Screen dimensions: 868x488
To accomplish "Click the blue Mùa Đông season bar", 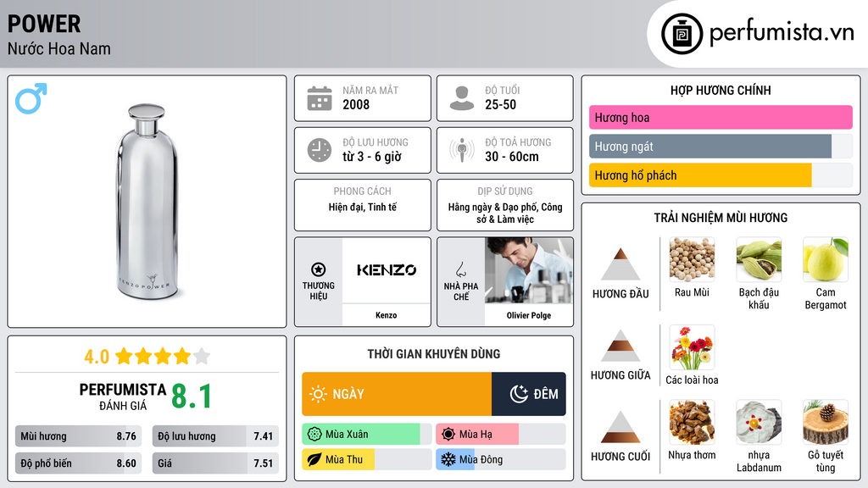I will point(455,459).
